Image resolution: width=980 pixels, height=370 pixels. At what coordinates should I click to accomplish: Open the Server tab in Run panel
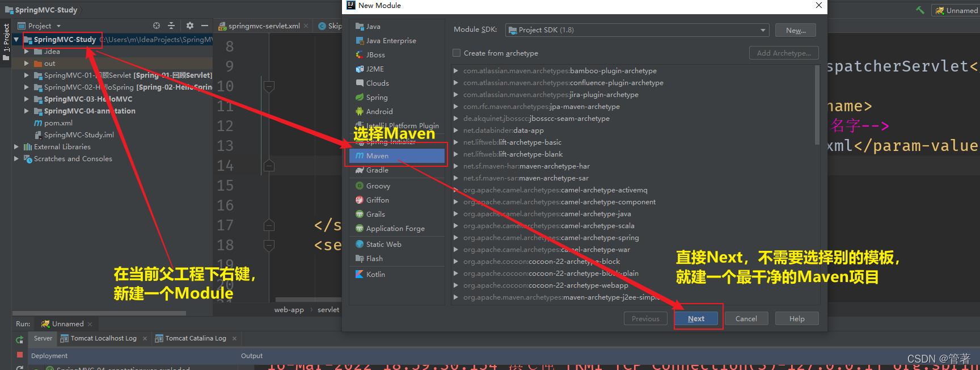43,338
